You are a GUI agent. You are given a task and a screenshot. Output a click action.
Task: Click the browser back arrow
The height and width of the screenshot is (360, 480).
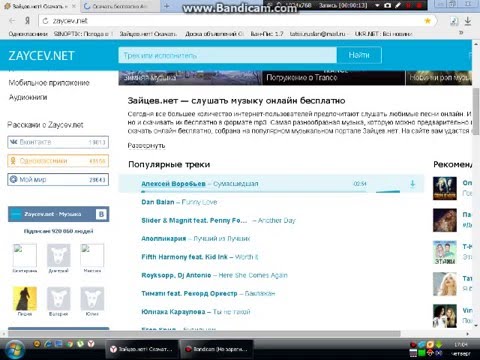click(12, 21)
